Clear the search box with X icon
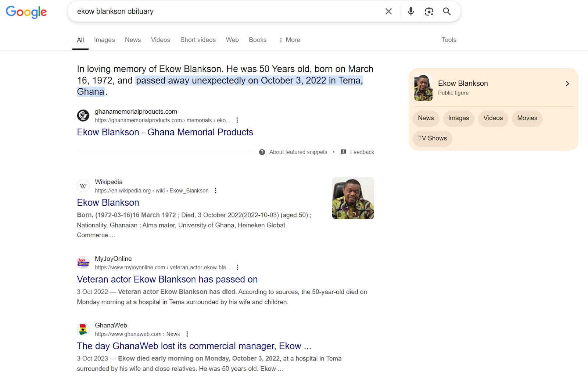The image size is (588, 383). point(388,11)
